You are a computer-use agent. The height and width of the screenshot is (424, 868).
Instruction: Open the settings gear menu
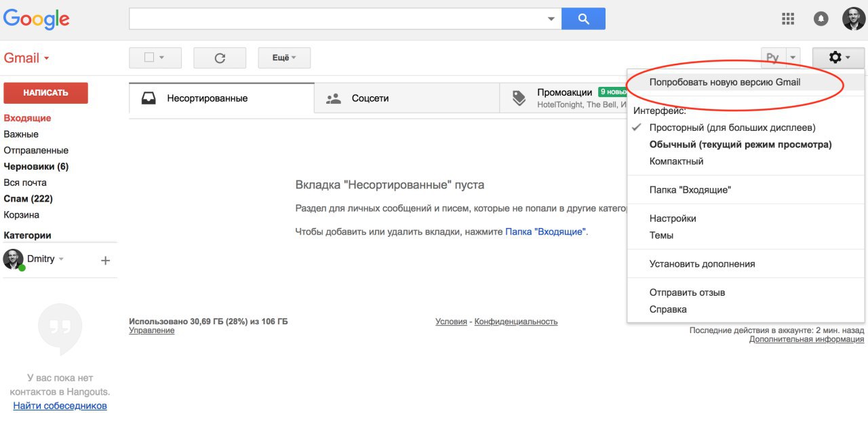pyautogui.click(x=839, y=58)
